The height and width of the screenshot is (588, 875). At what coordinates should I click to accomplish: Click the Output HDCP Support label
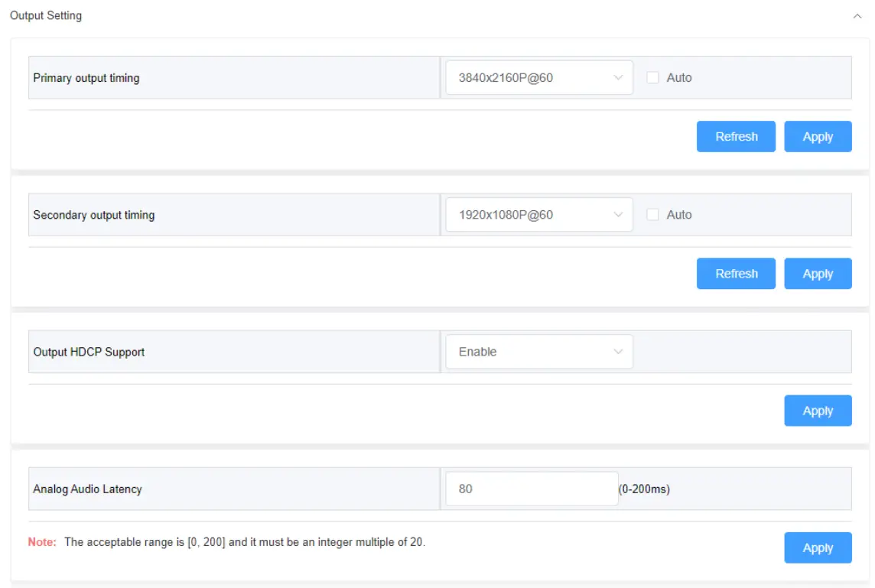pyautogui.click(x=89, y=352)
